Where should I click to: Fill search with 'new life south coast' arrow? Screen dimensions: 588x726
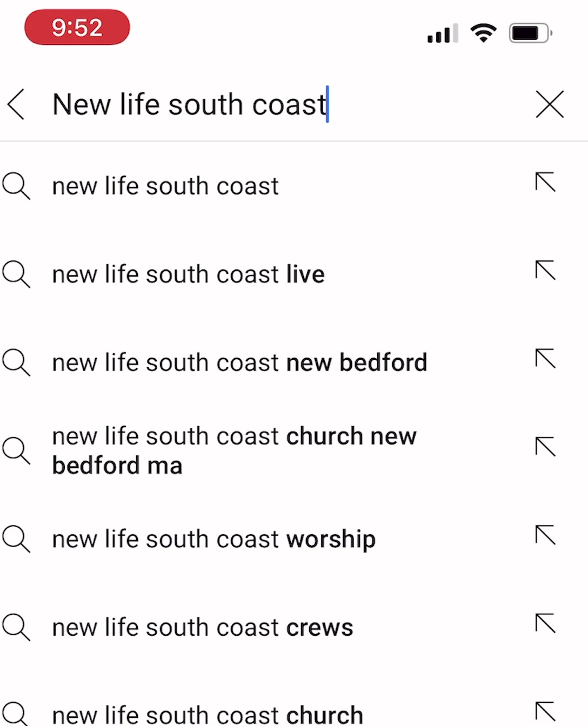coord(545,182)
